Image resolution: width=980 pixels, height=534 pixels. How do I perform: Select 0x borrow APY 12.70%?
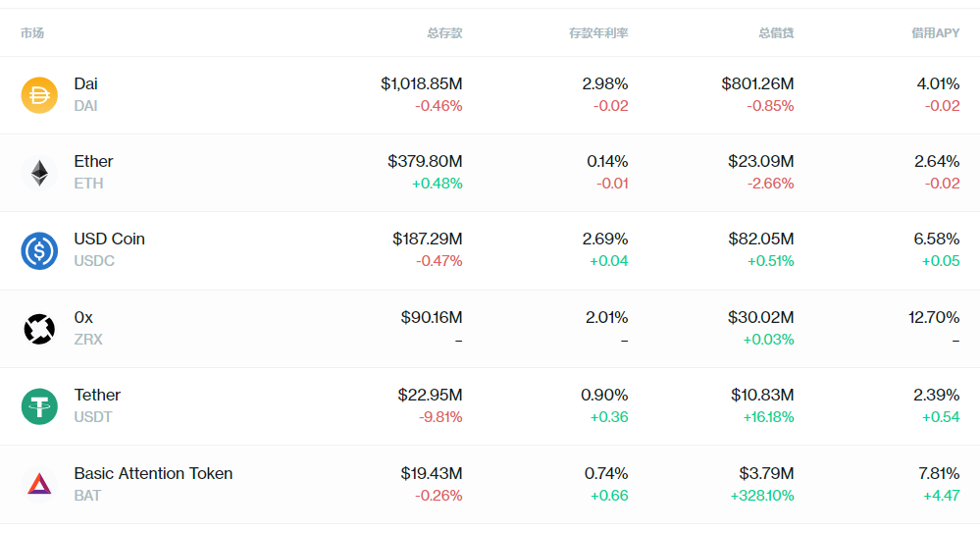tap(934, 318)
